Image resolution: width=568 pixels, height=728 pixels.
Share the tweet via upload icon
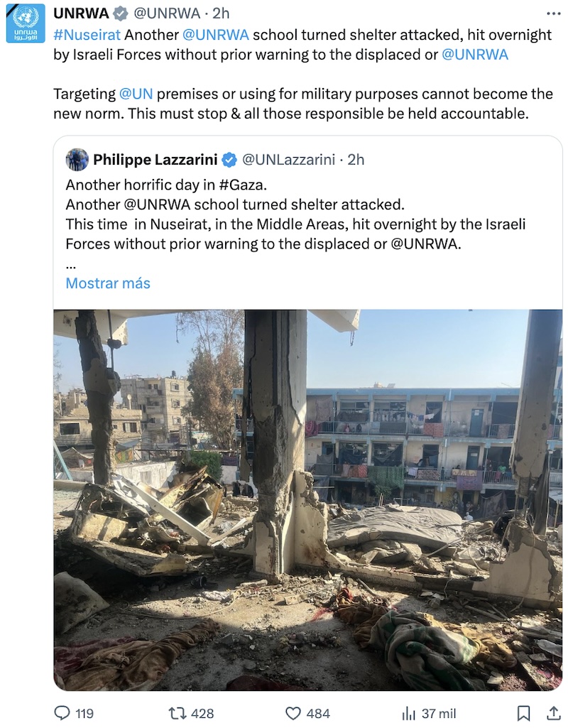(x=554, y=712)
